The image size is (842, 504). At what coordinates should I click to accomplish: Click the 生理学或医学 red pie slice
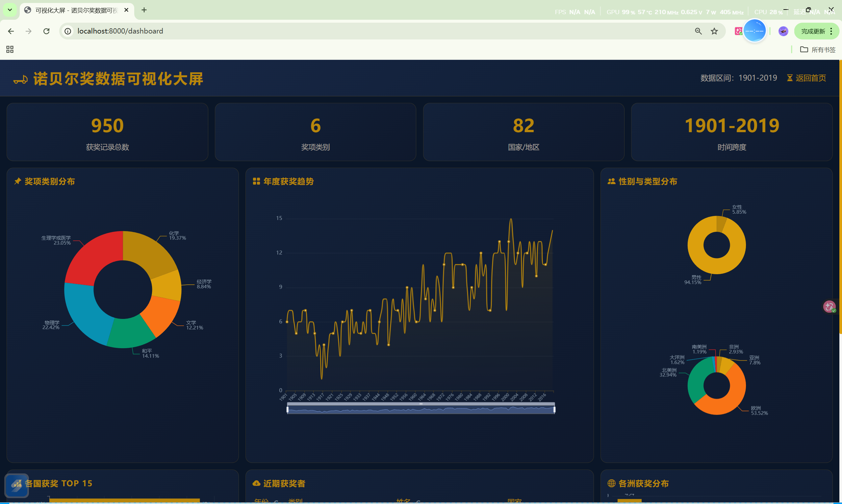(91, 258)
